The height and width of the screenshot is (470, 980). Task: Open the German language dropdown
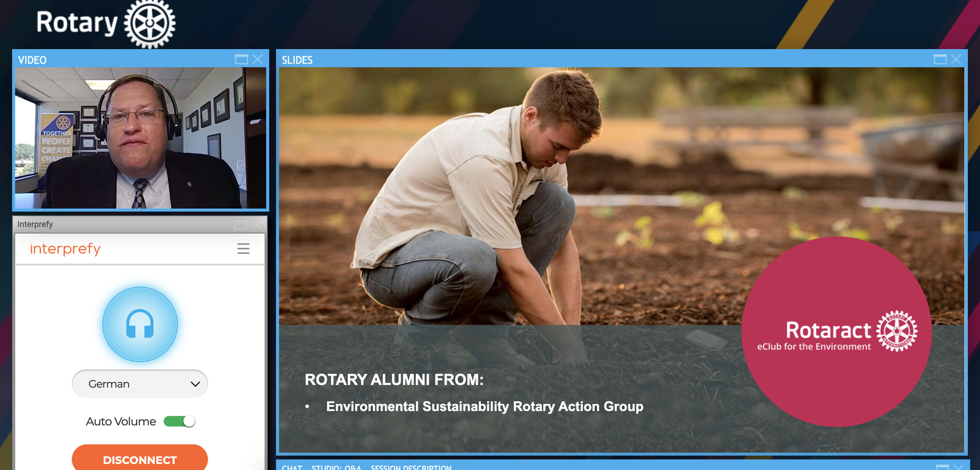point(140,384)
